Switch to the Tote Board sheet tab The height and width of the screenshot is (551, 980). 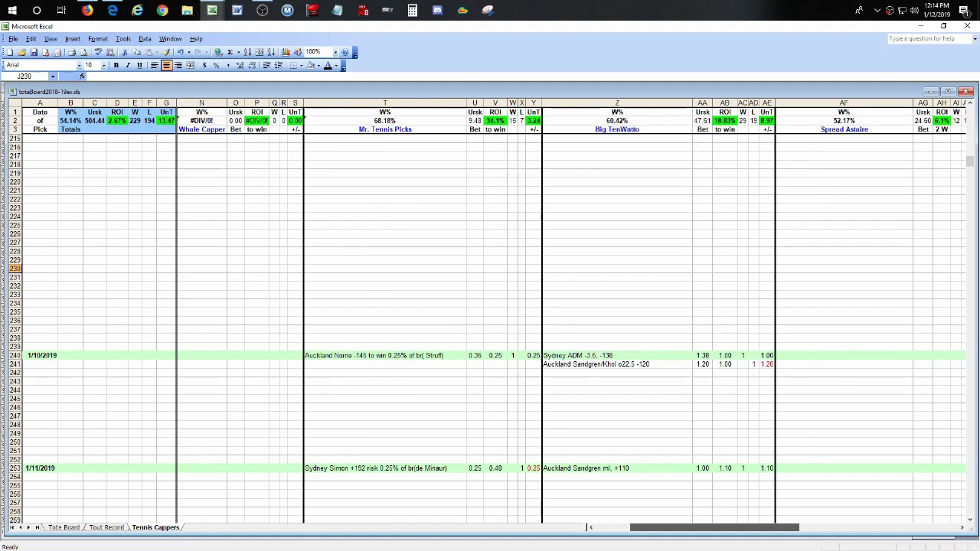click(64, 527)
